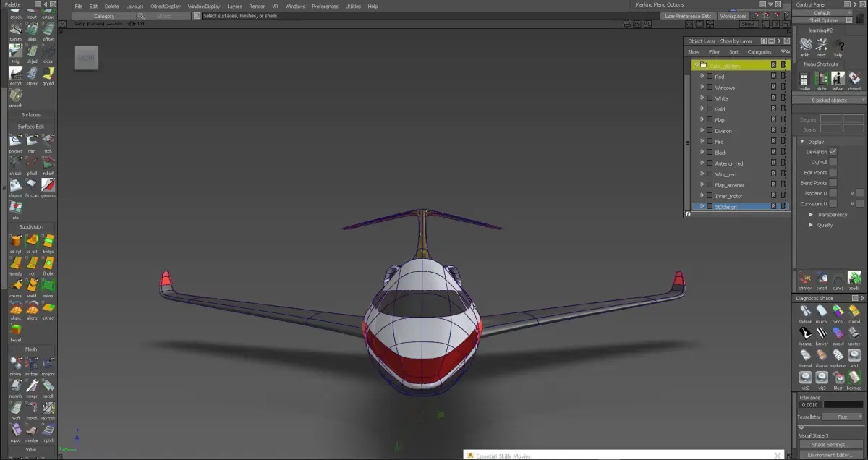This screenshot has height=460, width=868.
Task: Toggle visibility box of the Gold layer
Action: coord(710,109)
